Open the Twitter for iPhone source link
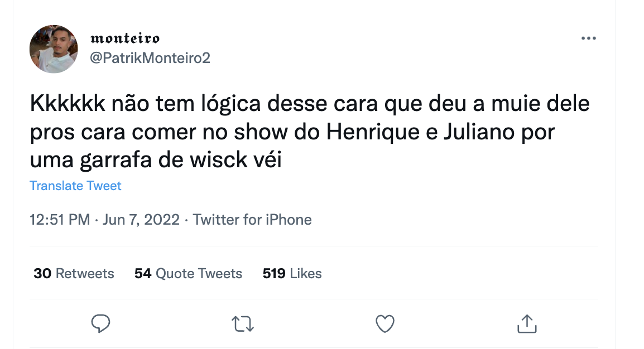644x349 pixels. [x=252, y=220]
